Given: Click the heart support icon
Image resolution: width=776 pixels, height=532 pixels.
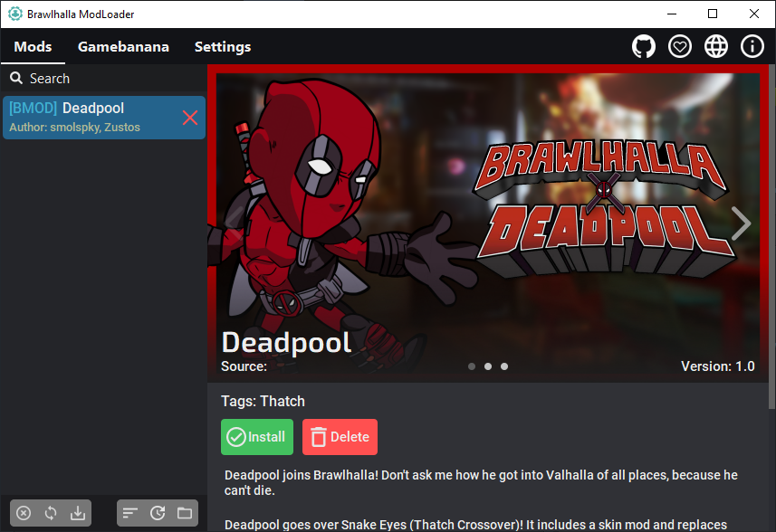Looking at the screenshot, I should click(680, 46).
